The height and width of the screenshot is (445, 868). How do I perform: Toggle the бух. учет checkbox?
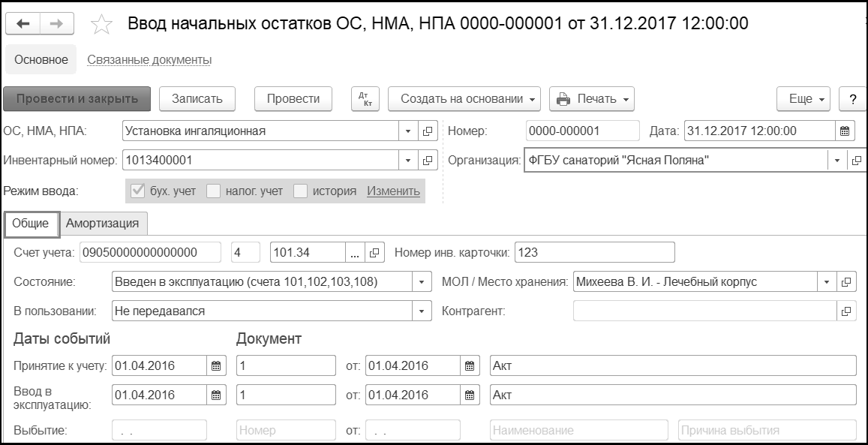click(x=137, y=191)
